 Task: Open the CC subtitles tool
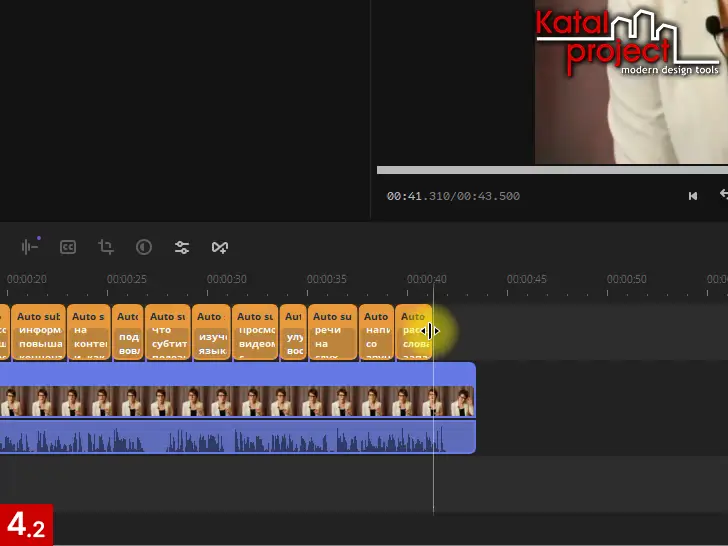coord(68,247)
